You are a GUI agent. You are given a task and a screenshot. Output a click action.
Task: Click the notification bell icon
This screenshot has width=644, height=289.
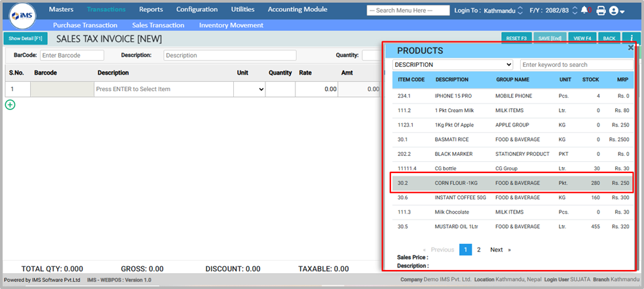(585, 10)
